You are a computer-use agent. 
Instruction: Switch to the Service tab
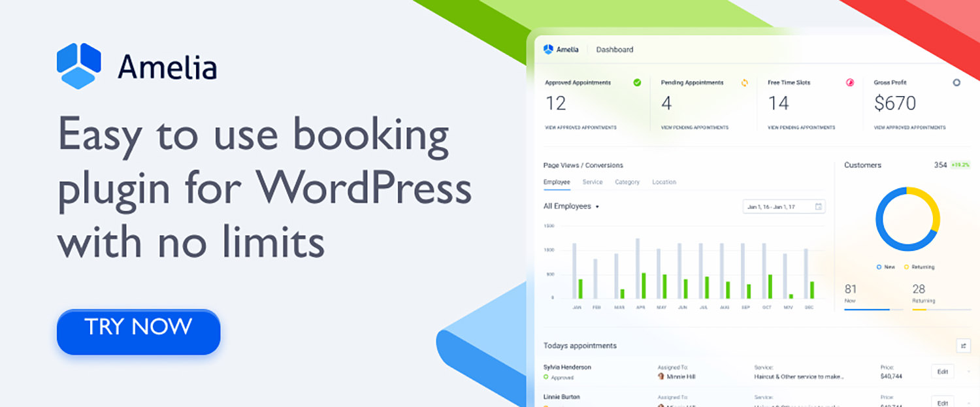[x=593, y=182]
